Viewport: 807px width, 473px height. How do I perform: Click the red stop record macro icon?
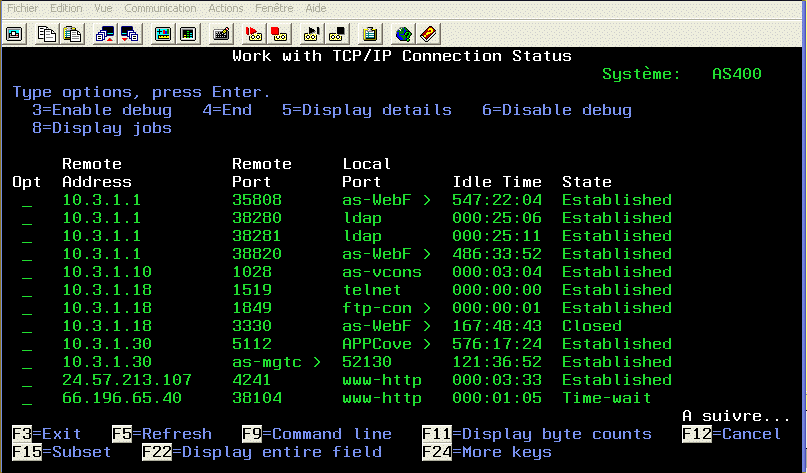click(281, 34)
